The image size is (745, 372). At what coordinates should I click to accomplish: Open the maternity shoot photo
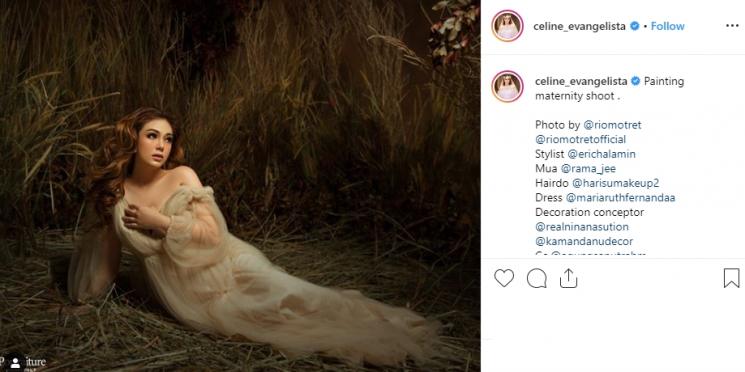240,186
